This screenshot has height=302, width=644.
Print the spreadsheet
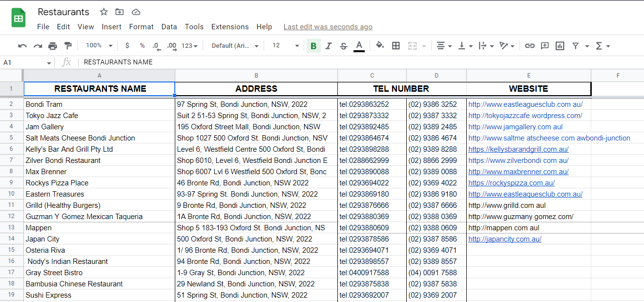53,46
